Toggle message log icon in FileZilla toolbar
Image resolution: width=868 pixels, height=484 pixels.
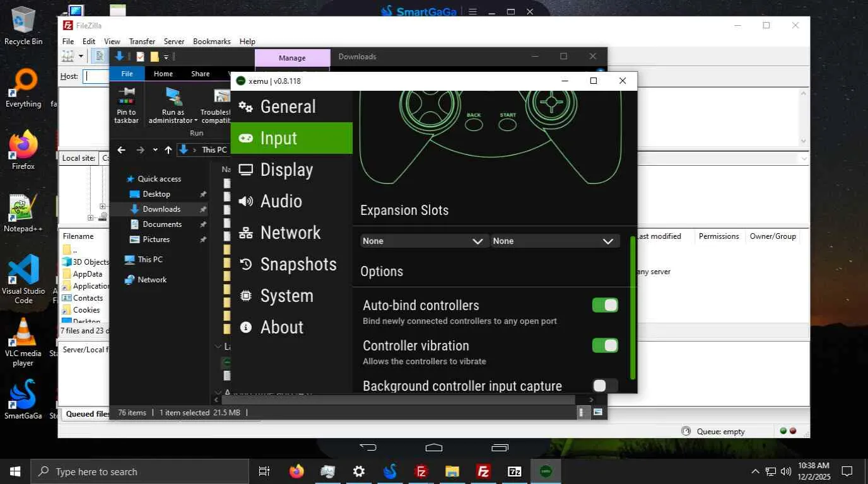point(100,56)
